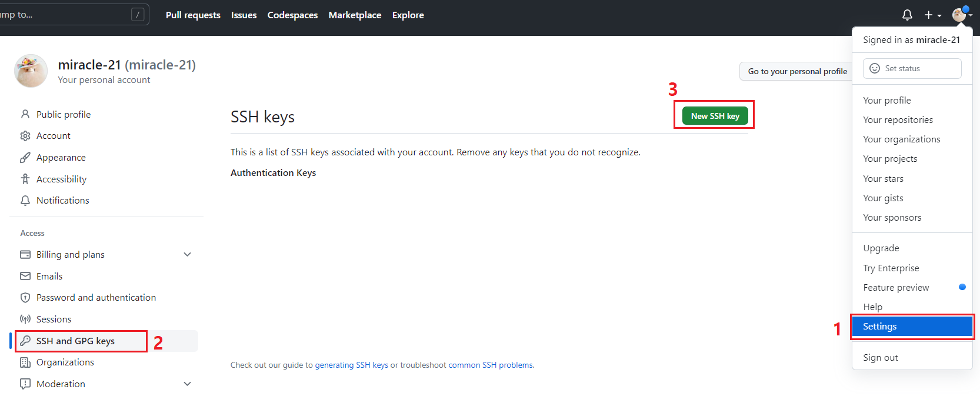Viewport: 980px width, 396px height.
Task: Click the user avatar in top bar
Action: pos(959,15)
